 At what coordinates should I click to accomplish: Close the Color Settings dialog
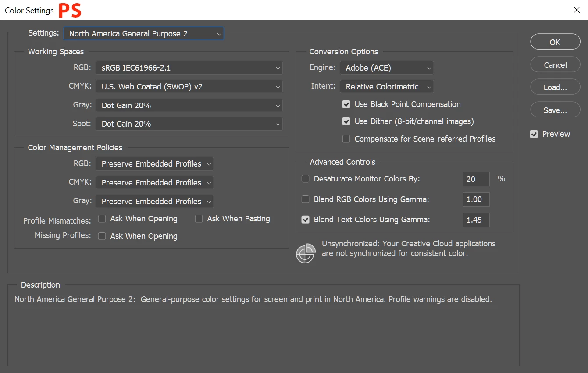click(577, 10)
